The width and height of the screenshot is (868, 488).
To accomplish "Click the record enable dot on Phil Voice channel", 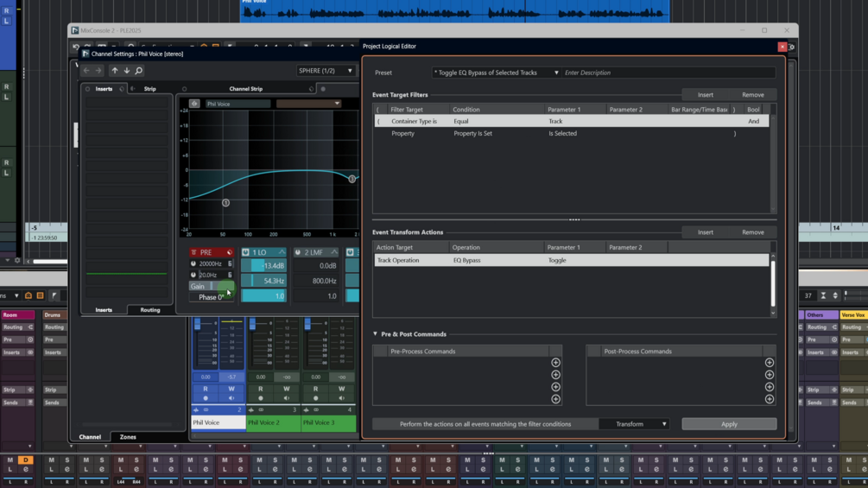I will coord(206,398).
